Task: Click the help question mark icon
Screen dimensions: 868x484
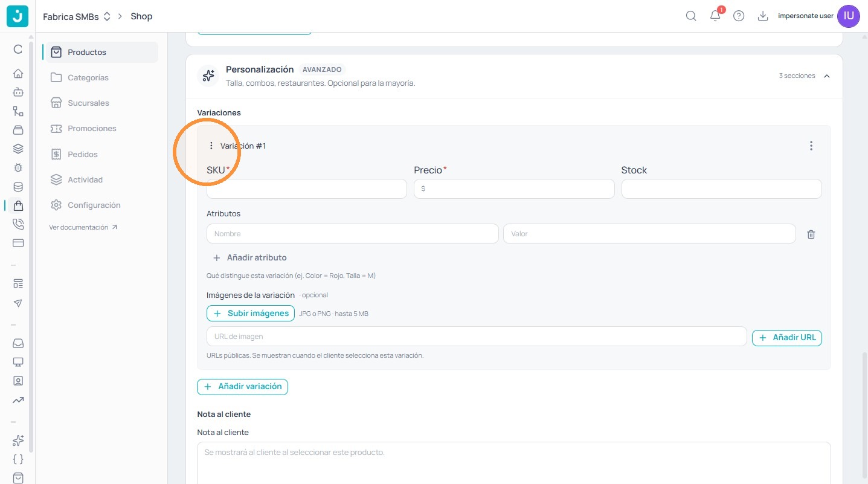Action: pyautogui.click(x=739, y=16)
